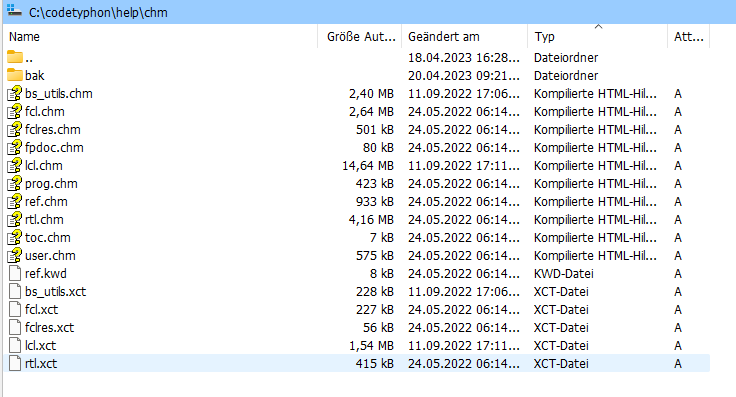Click the 933 kB size of ref.chm
Screen dimensions: 736x397
click(375, 201)
